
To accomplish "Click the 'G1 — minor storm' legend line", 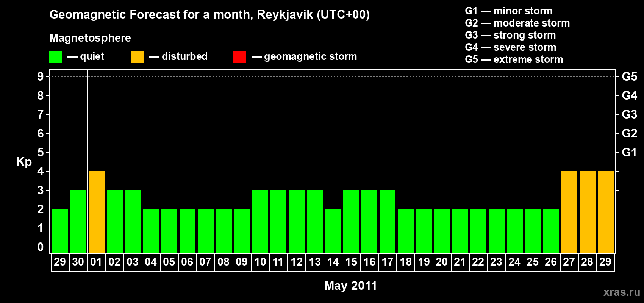I will [x=509, y=11].
